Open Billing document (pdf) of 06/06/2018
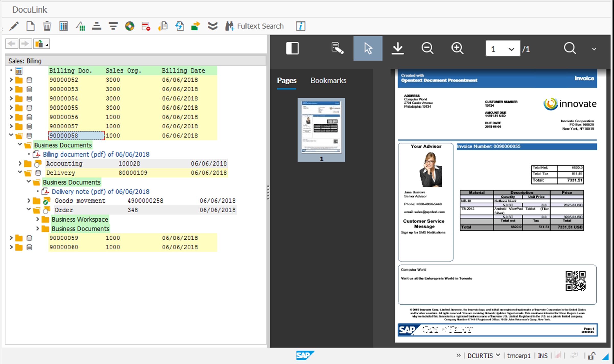 (x=96, y=154)
